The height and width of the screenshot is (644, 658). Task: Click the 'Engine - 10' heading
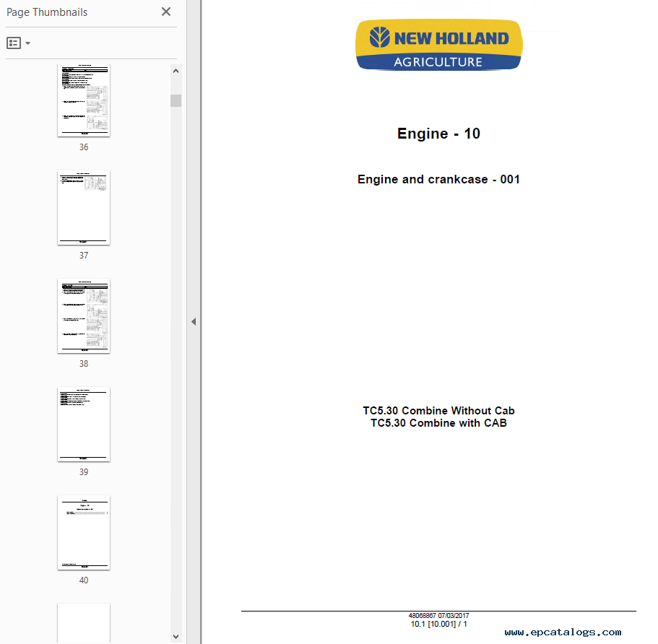click(x=438, y=134)
